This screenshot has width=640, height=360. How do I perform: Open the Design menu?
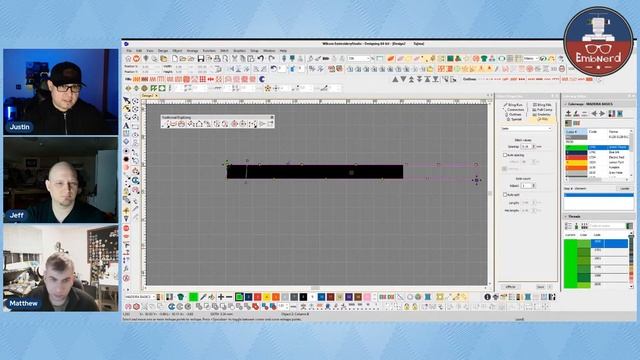pos(163,51)
